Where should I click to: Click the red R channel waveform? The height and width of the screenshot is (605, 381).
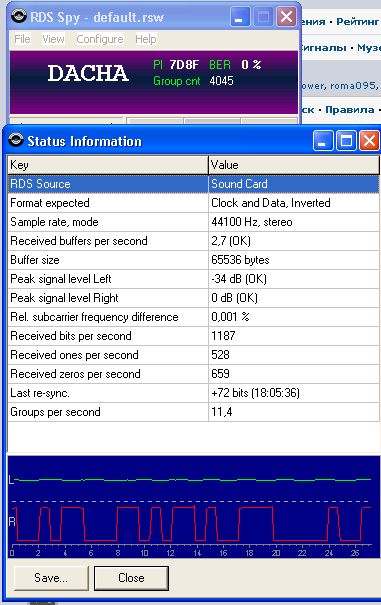[192, 523]
